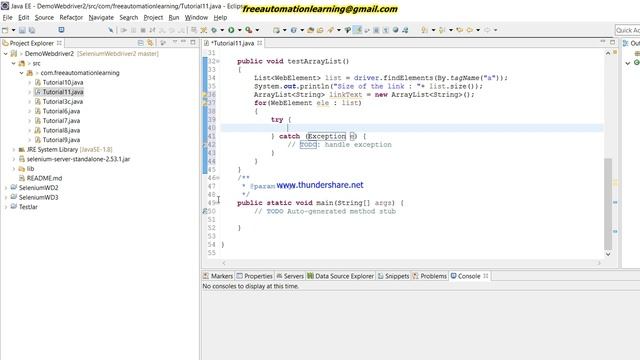Open the Navigate menu
Viewport: 640px width, 360px height.
coord(101,18)
